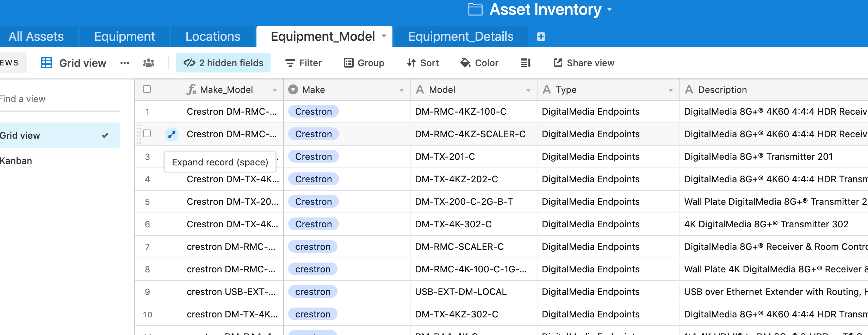Open the Equipment_Model tab dropdown arrow
The height and width of the screenshot is (335, 868).
point(384,36)
